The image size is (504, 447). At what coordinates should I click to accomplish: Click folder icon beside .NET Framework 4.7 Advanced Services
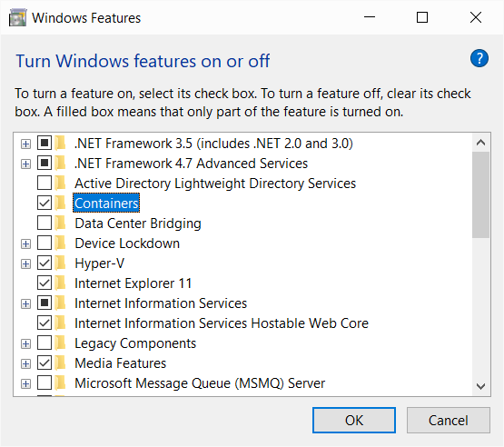60,163
